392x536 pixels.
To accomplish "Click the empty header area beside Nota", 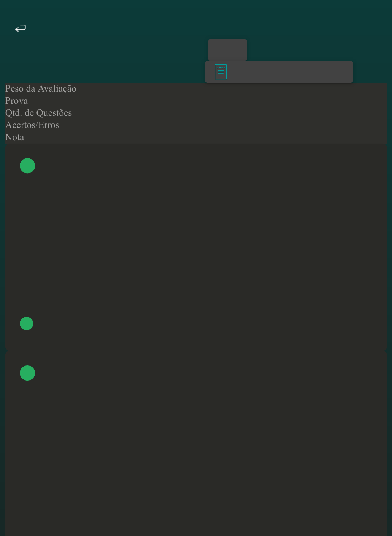I will click(x=205, y=137).
